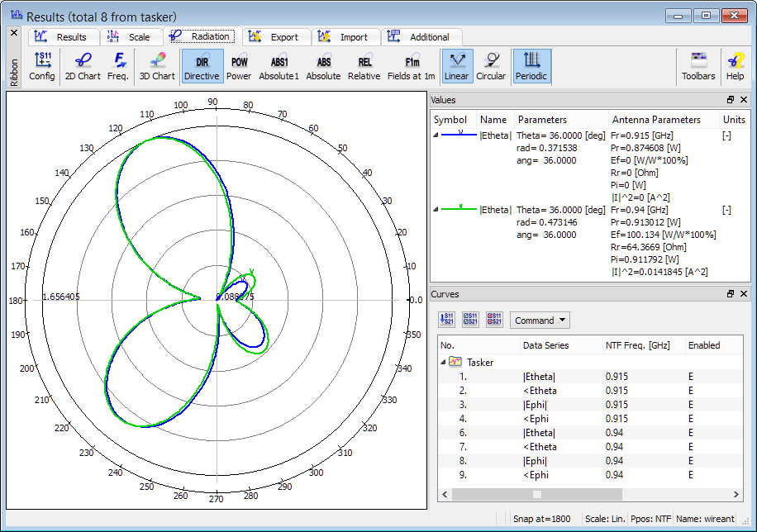Open the Config tool in the ribbon
The height and width of the screenshot is (532, 757).
click(x=42, y=66)
